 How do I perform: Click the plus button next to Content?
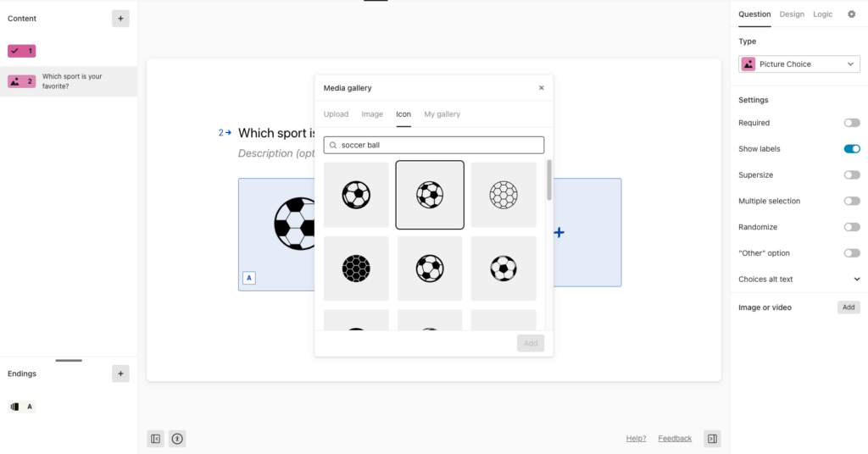pos(120,19)
